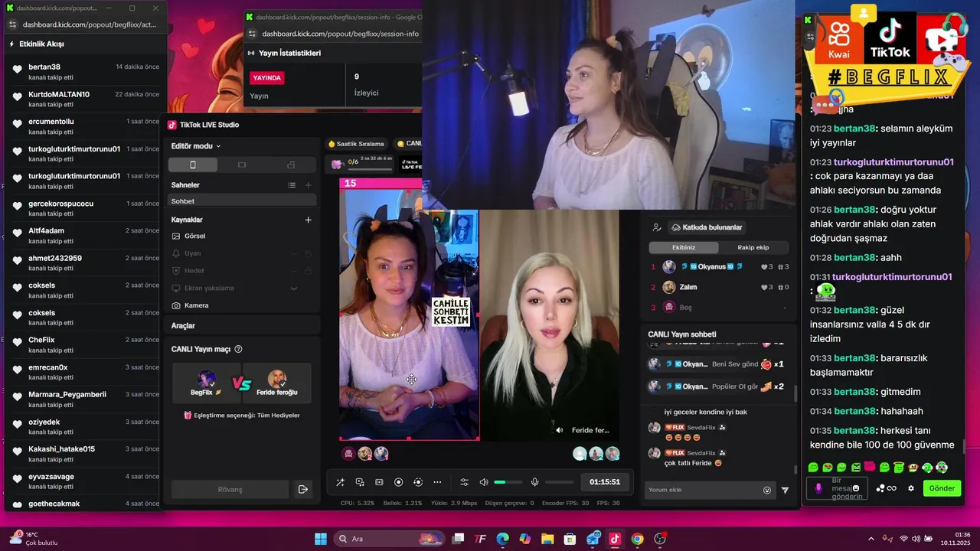Select the Sohbet scene
Viewport: 980px width, 551px height.
coord(242,201)
